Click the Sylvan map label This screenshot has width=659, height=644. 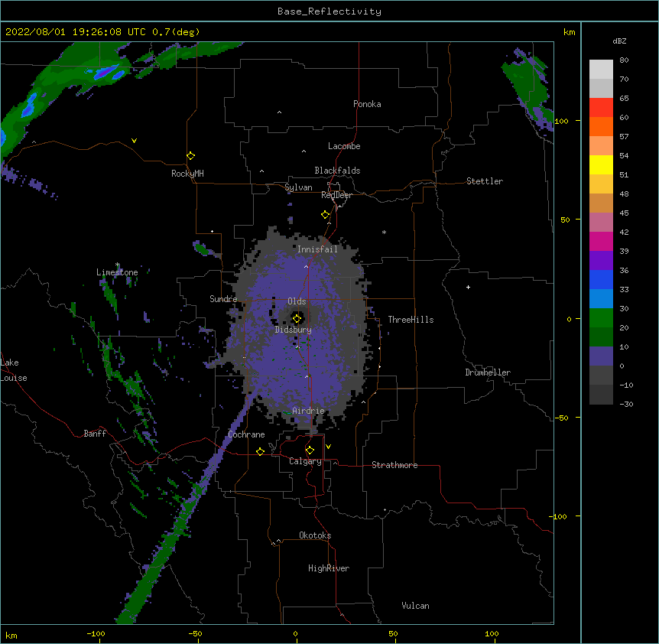click(x=298, y=187)
